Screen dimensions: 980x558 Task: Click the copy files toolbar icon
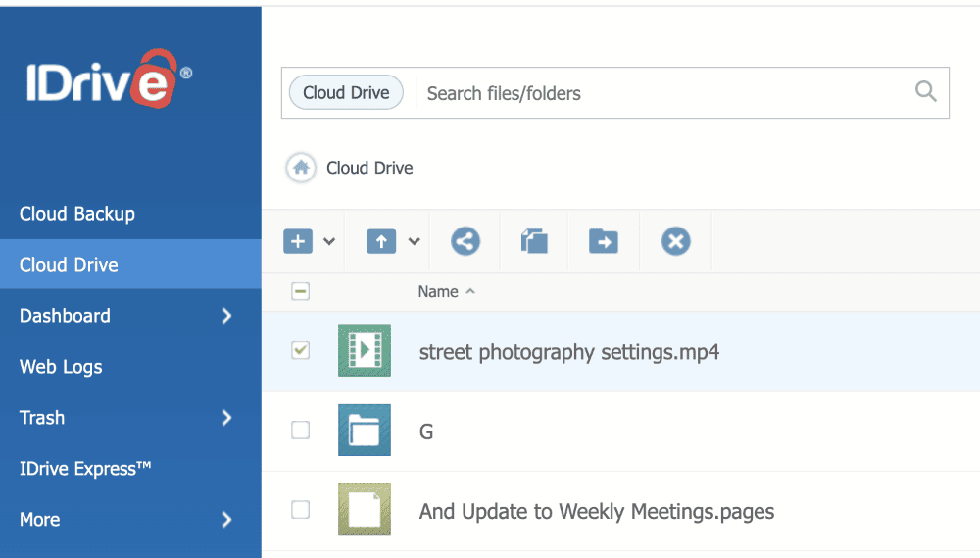click(x=534, y=241)
